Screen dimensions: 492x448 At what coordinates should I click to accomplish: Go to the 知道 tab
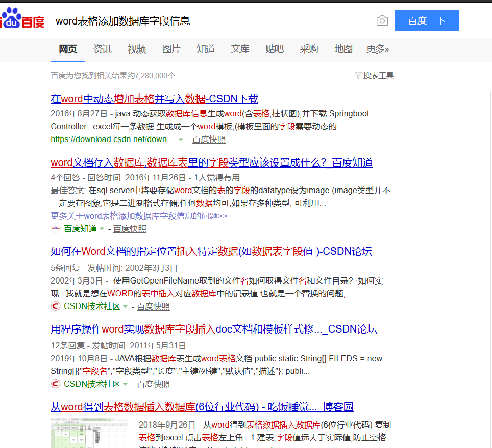(206, 49)
